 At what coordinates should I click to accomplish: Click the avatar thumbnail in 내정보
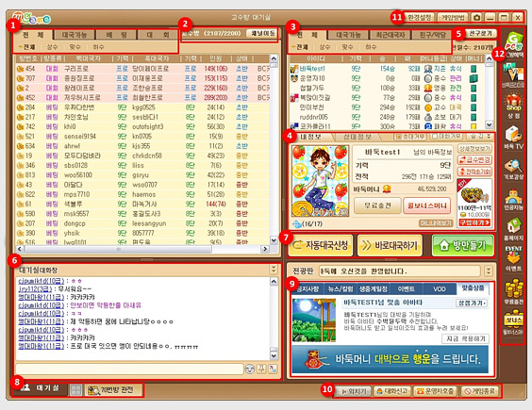click(321, 181)
